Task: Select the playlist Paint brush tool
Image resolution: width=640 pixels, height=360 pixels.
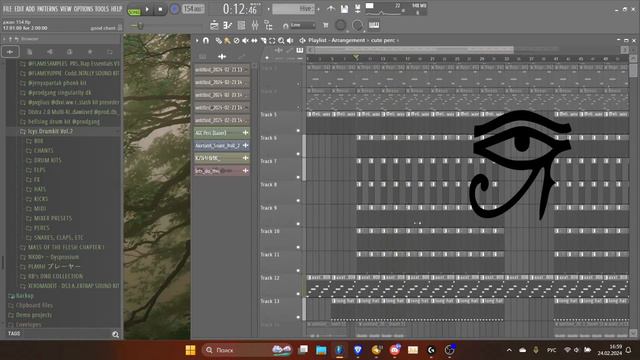Action: pos(227,40)
